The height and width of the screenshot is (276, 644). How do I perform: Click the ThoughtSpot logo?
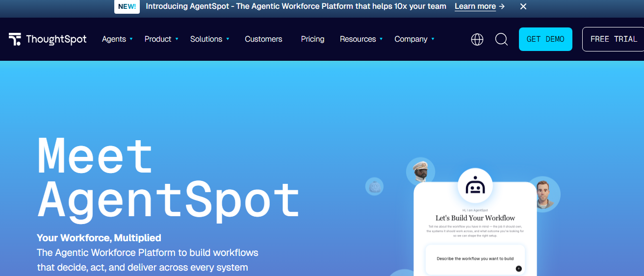pyautogui.click(x=48, y=39)
